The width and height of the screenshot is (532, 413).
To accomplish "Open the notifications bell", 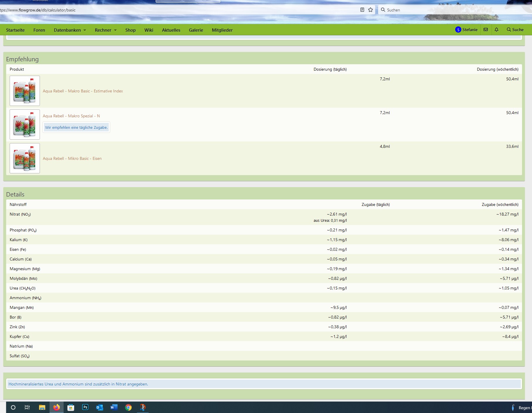I will (x=497, y=30).
